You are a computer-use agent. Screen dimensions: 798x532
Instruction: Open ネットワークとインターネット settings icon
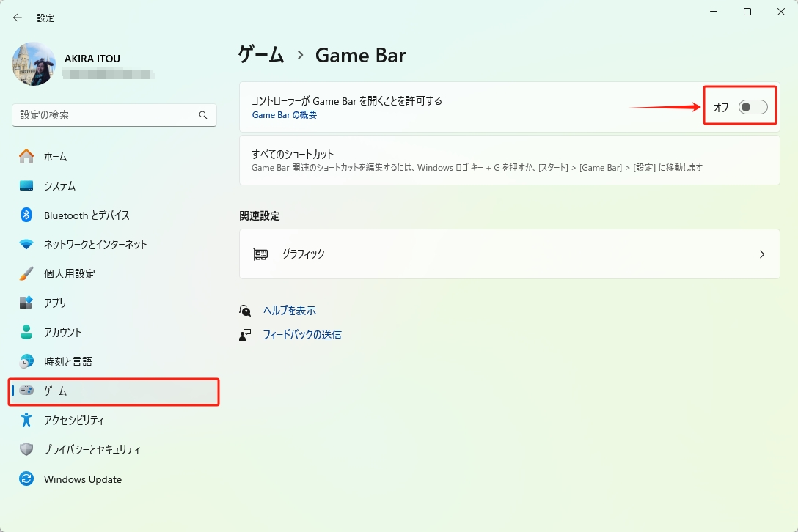tap(26, 244)
